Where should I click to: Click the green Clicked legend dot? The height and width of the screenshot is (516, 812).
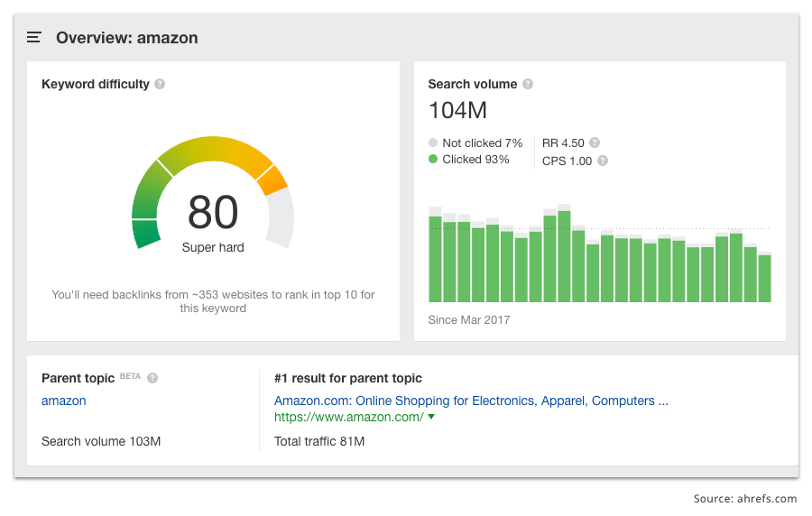coord(433,159)
